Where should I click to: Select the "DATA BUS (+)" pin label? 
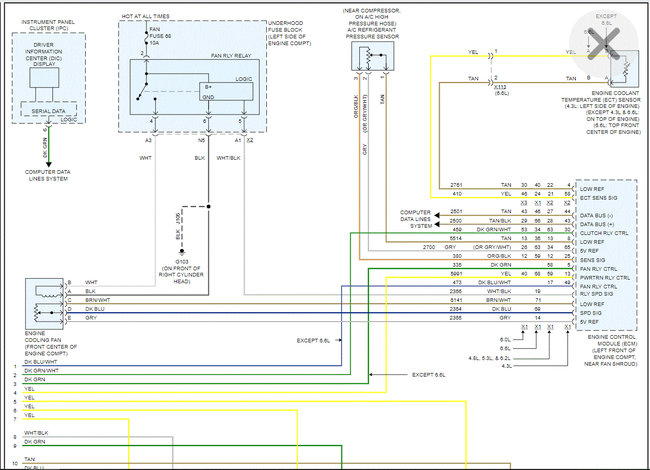click(x=597, y=224)
